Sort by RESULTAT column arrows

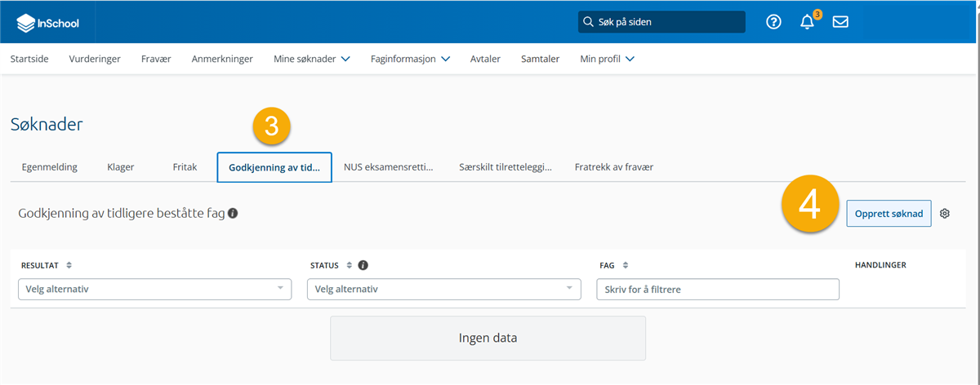pyautogui.click(x=69, y=265)
